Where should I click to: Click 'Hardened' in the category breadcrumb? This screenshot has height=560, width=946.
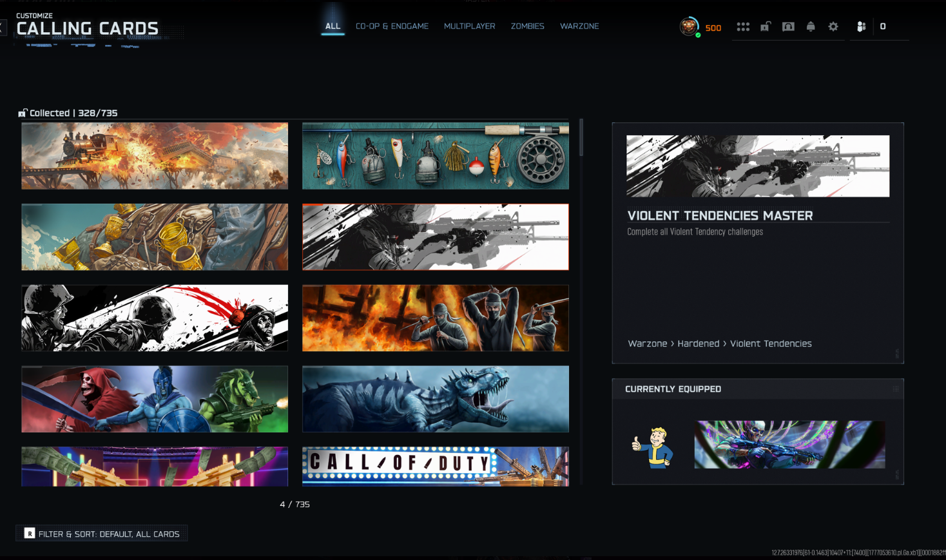click(698, 343)
